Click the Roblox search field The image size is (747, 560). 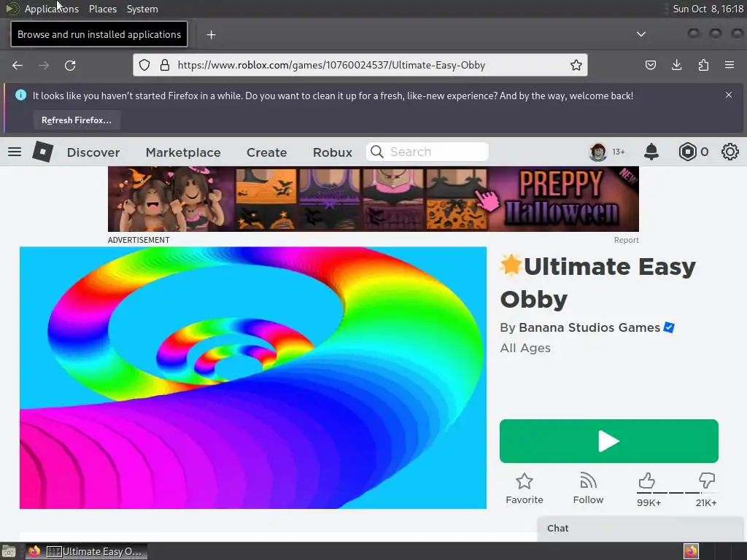427,152
